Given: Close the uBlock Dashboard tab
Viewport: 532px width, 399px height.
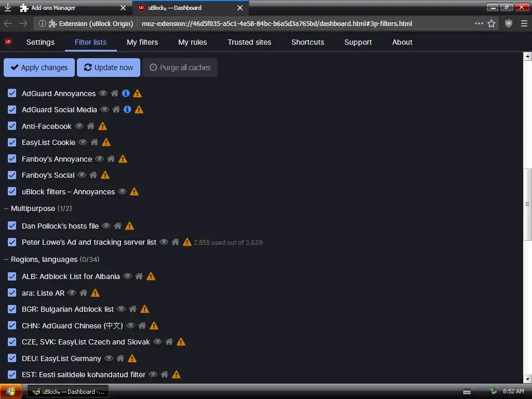Looking at the screenshot, I should 240,8.
